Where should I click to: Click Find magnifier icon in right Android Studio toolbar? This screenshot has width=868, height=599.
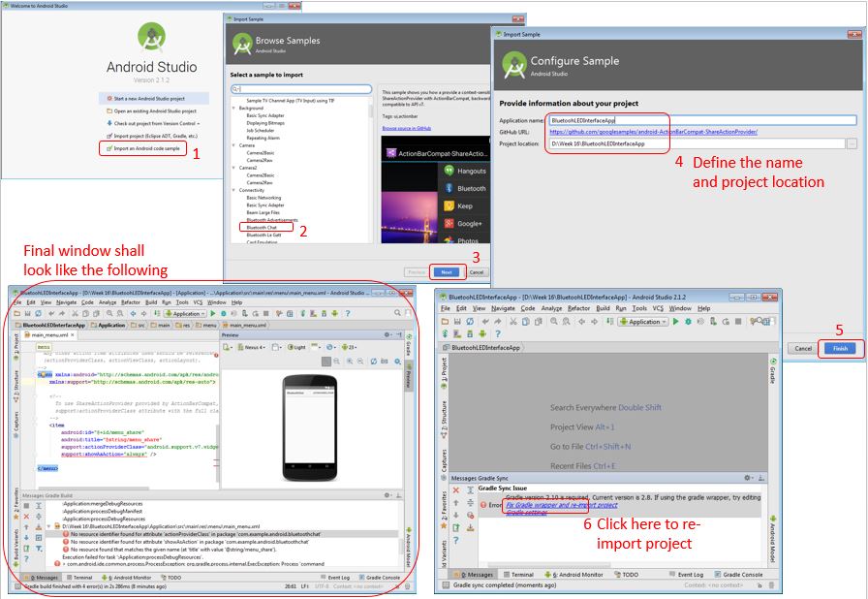(553, 321)
